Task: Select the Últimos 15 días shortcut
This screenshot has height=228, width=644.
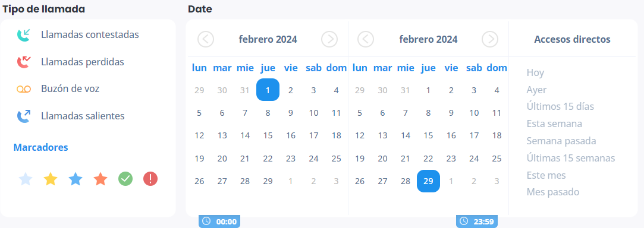Action: (x=560, y=107)
